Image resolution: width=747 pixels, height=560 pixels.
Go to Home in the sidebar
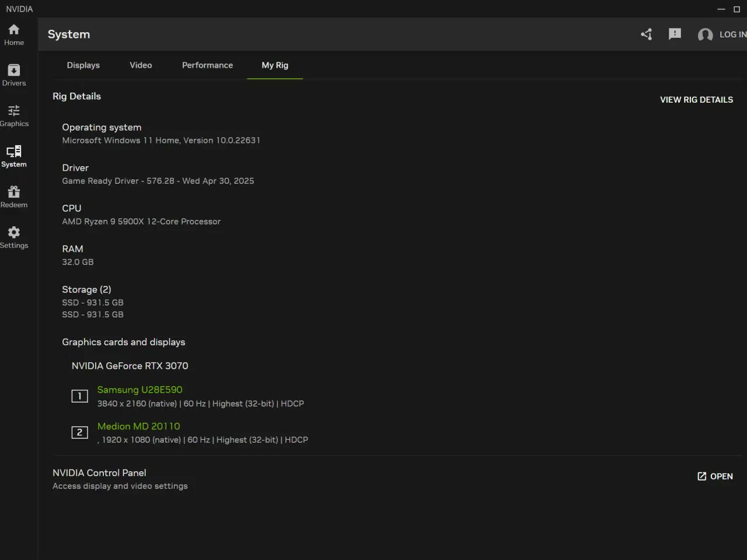(x=14, y=35)
